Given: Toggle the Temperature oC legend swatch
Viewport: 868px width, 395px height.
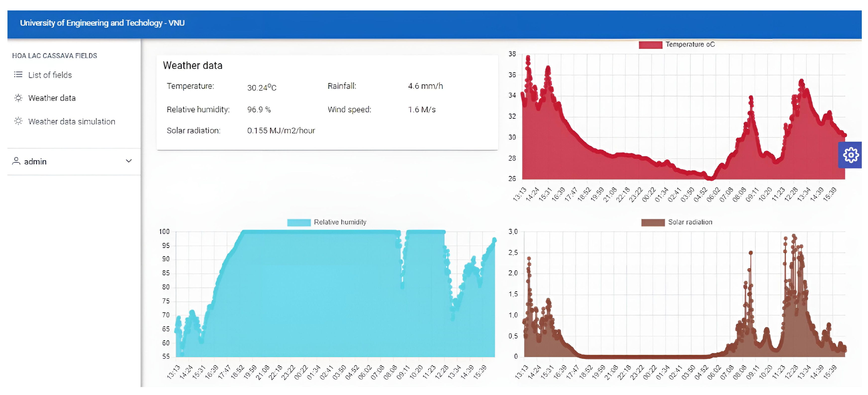Looking at the screenshot, I should 650,45.
